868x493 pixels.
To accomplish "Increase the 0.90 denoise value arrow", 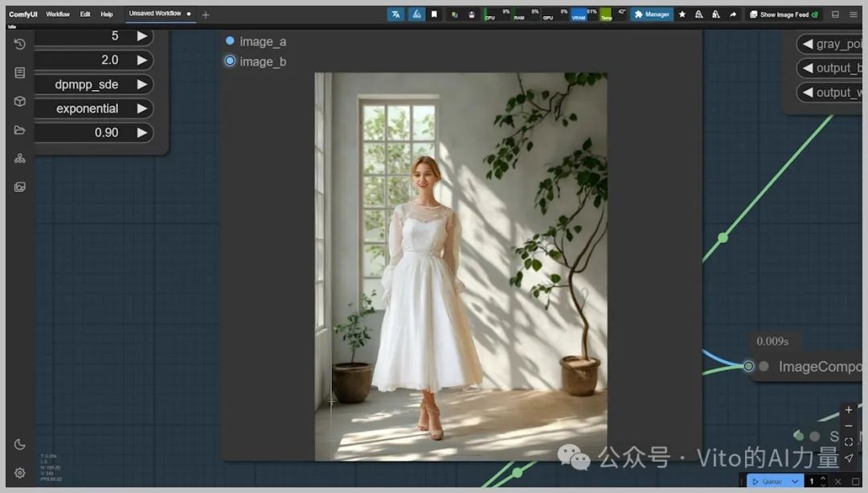I will 141,133.
